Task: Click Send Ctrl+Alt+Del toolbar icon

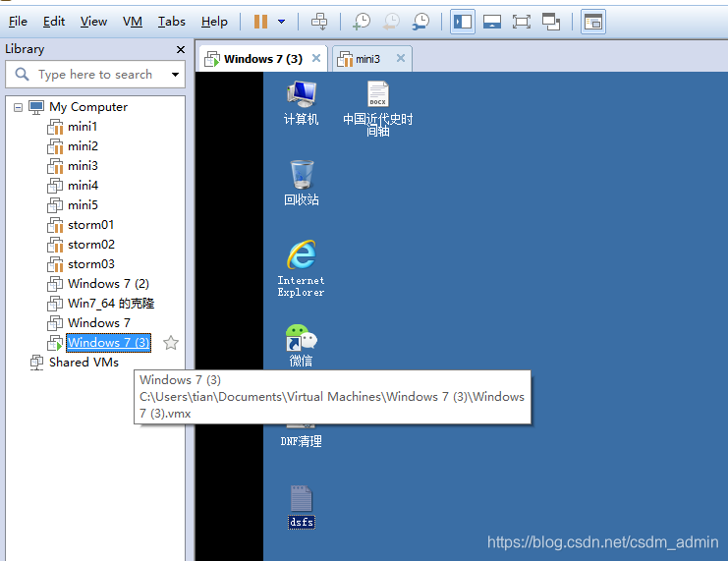Action: click(x=319, y=22)
